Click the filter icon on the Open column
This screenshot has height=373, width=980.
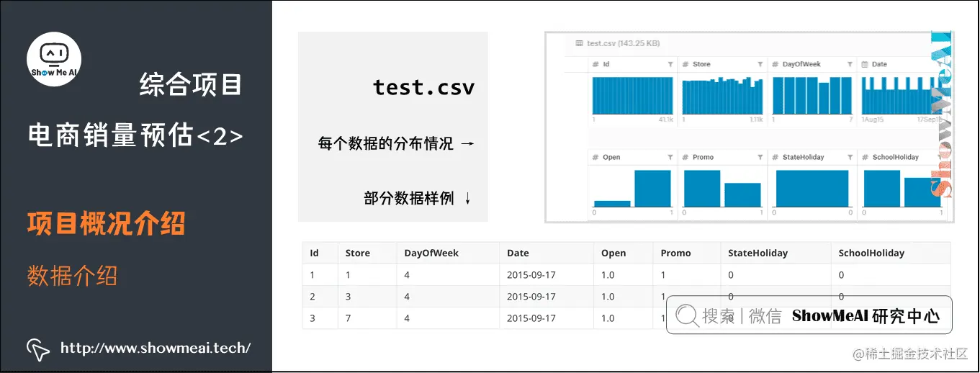pyautogui.click(x=670, y=158)
